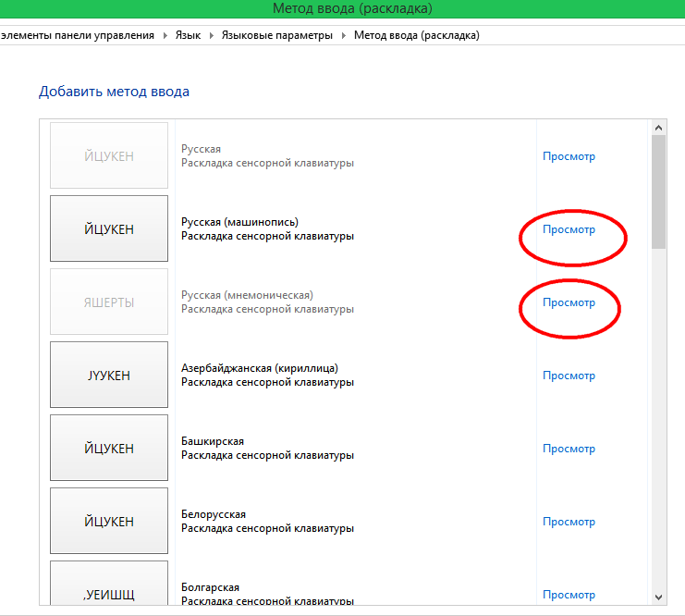Click the scrollbar up arrow
Viewport: 685px width, 616px height.
click(x=658, y=128)
